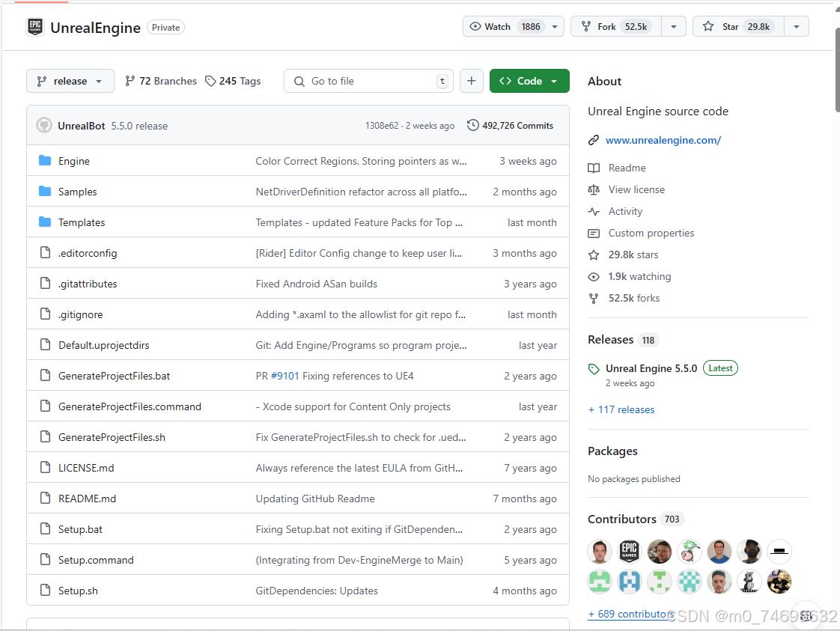840x631 pixels.
Task: Click the star icon beside 29.8k stars
Action: (594, 255)
